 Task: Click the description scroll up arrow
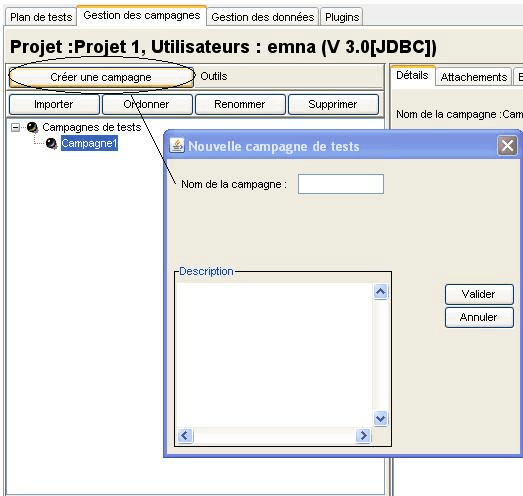pos(380,292)
